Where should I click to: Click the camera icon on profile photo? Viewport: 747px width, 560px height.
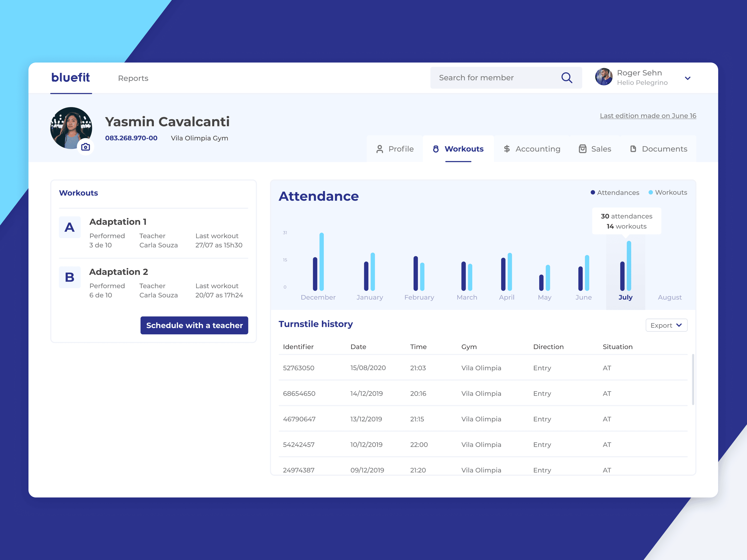(x=85, y=147)
